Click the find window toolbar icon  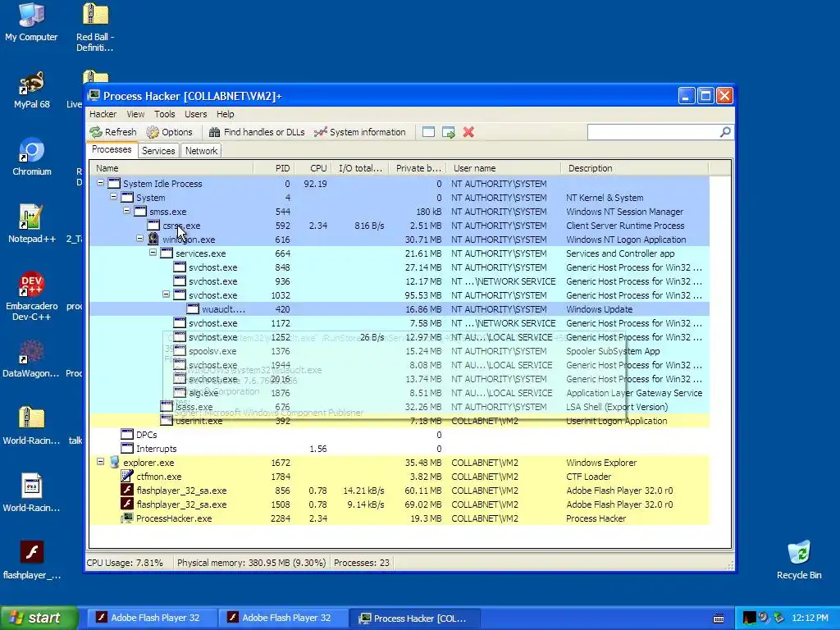[428, 132]
